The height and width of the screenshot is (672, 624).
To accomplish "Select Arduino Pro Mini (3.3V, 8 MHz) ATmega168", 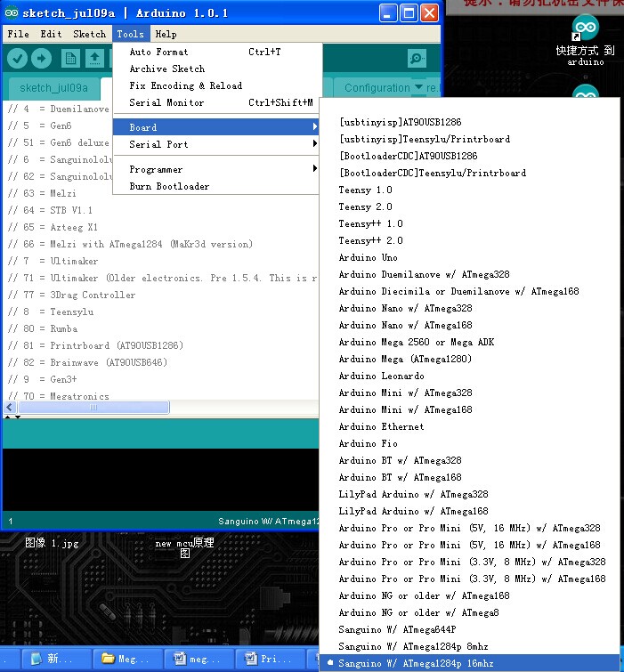I will coord(470,579).
